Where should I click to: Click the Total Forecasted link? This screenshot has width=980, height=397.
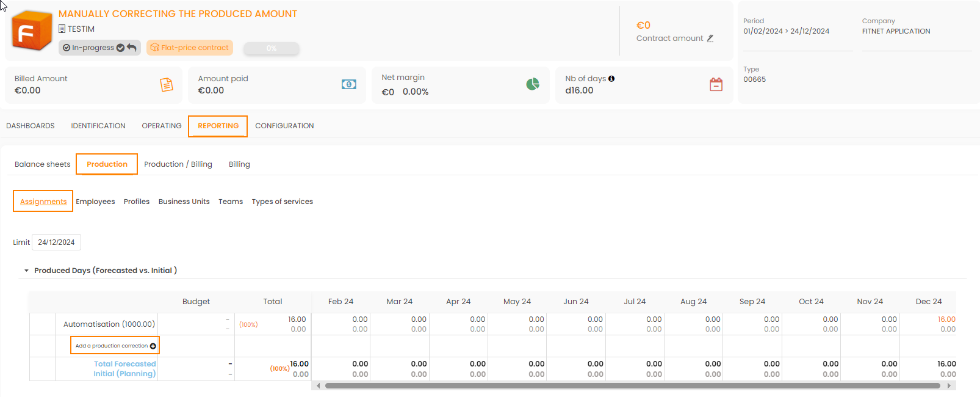[125, 364]
